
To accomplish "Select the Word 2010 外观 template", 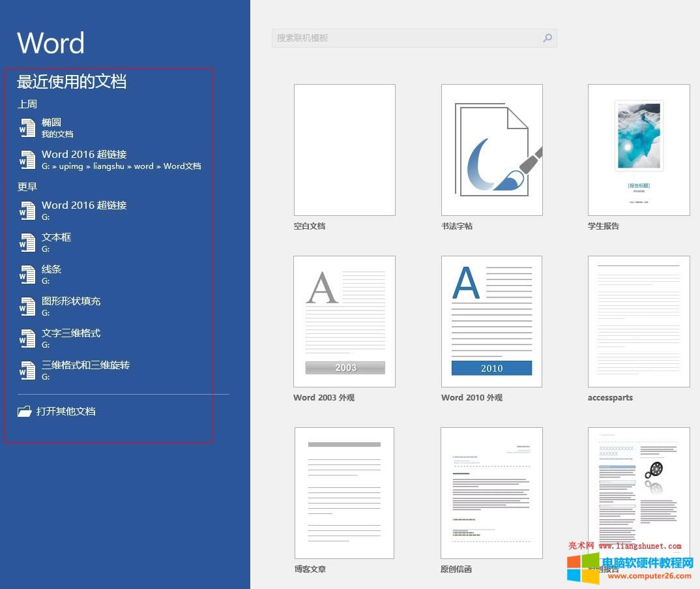I will click(491, 321).
